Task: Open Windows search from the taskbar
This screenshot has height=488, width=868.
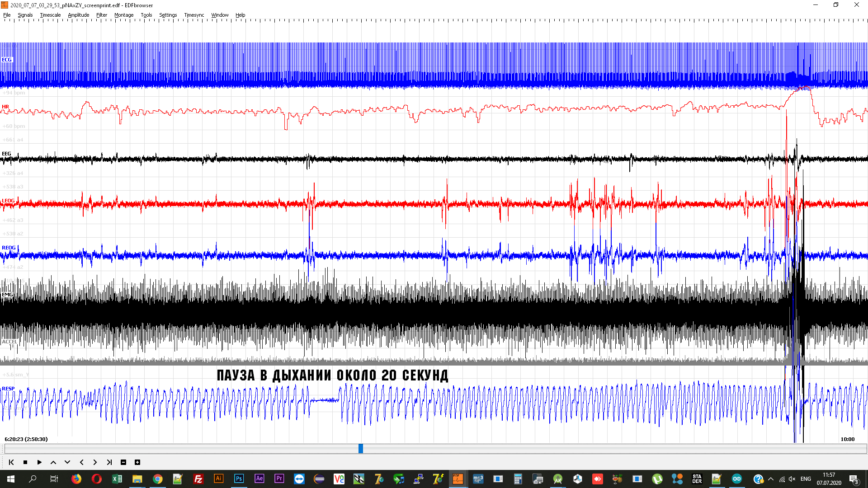Action: (33, 479)
